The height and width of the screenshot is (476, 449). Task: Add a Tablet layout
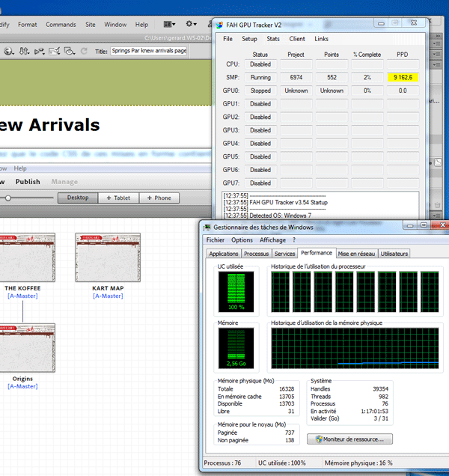(x=118, y=198)
